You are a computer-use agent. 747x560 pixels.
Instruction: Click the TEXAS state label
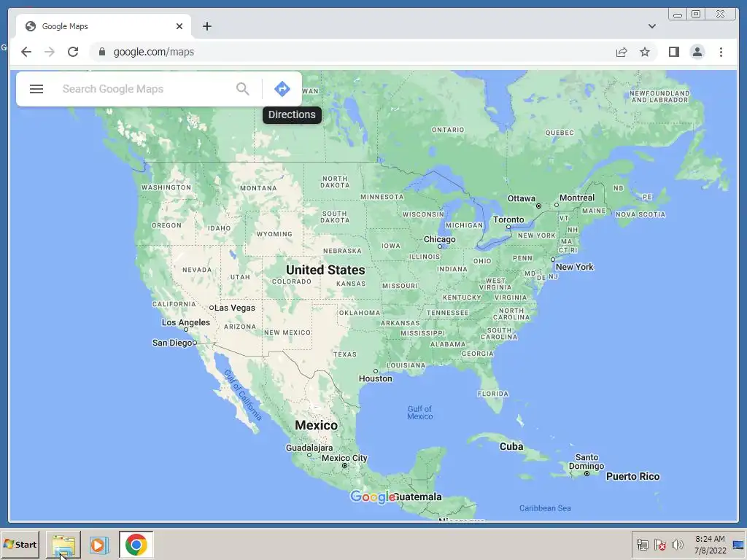coord(345,354)
